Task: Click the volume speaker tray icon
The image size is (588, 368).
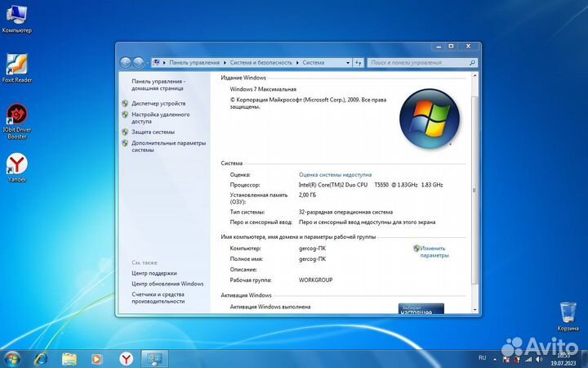Action: (539, 359)
